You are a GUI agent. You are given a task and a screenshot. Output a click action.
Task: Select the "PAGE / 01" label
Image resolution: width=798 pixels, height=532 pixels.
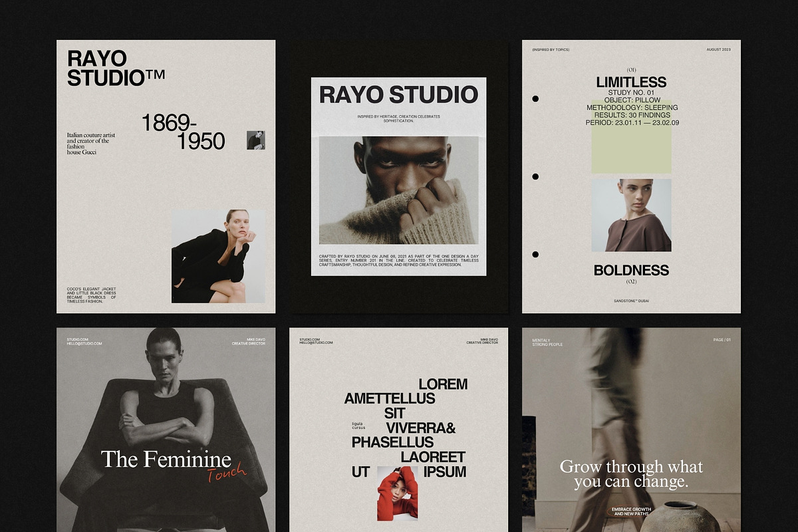tap(722, 340)
